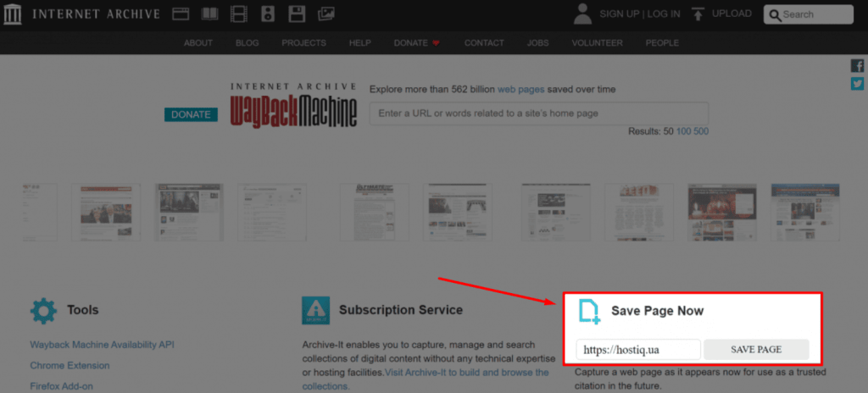The height and width of the screenshot is (393, 868).
Task: Open the Firefox Add-on link
Action: [x=61, y=386]
